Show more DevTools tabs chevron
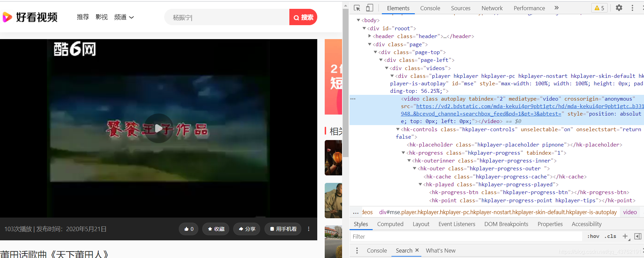The height and width of the screenshot is (258, 644). 557,8
